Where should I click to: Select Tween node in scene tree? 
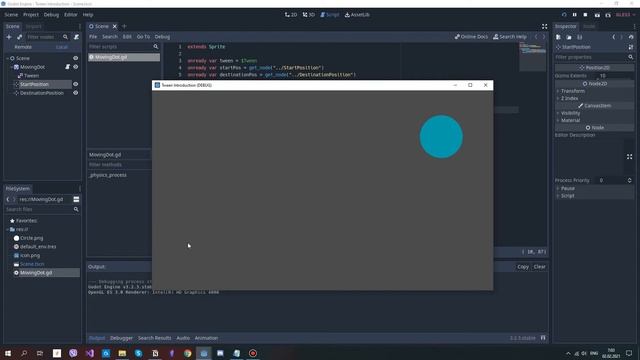[31, 76]
